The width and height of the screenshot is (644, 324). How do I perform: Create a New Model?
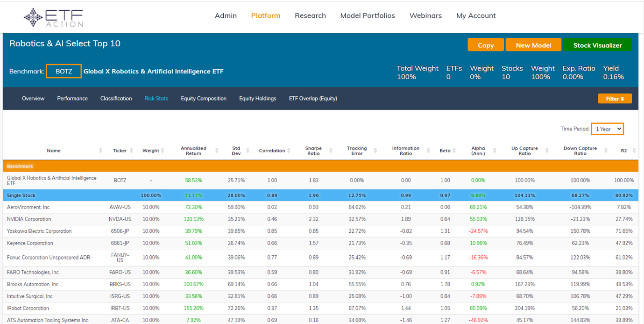coord(533,45)
